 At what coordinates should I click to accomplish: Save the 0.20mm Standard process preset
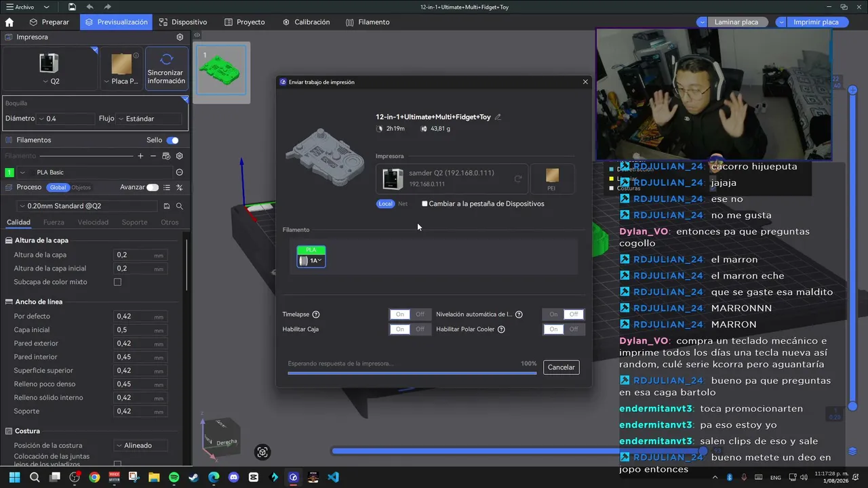pyautogui.click(x=167, y=206)
